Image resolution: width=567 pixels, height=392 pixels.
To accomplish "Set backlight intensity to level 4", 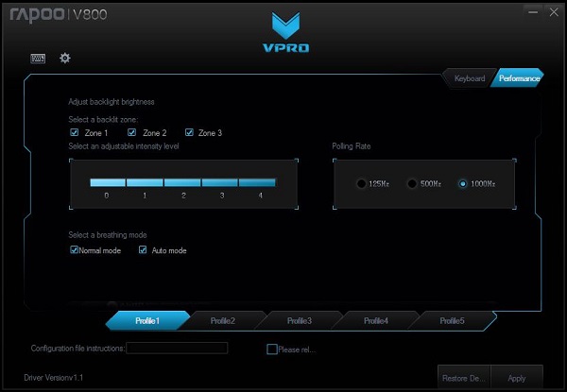I will [257, 182].
